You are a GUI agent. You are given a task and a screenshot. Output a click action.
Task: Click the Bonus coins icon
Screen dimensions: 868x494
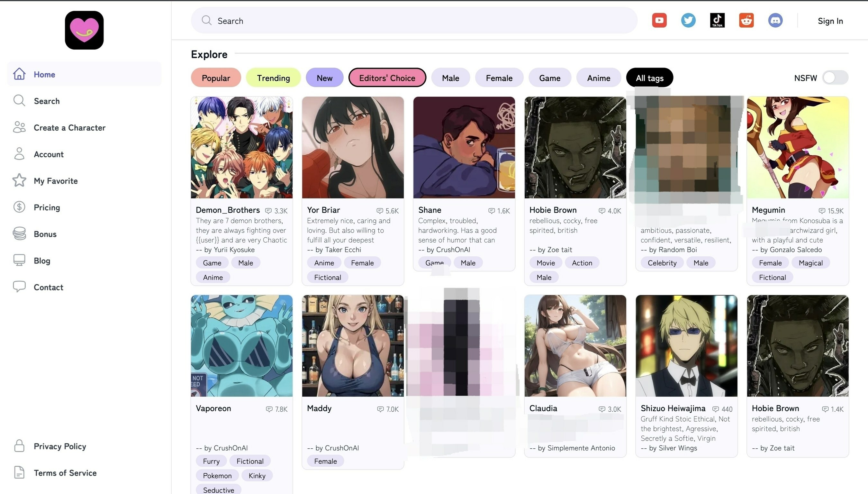click(x=19, y=233)
